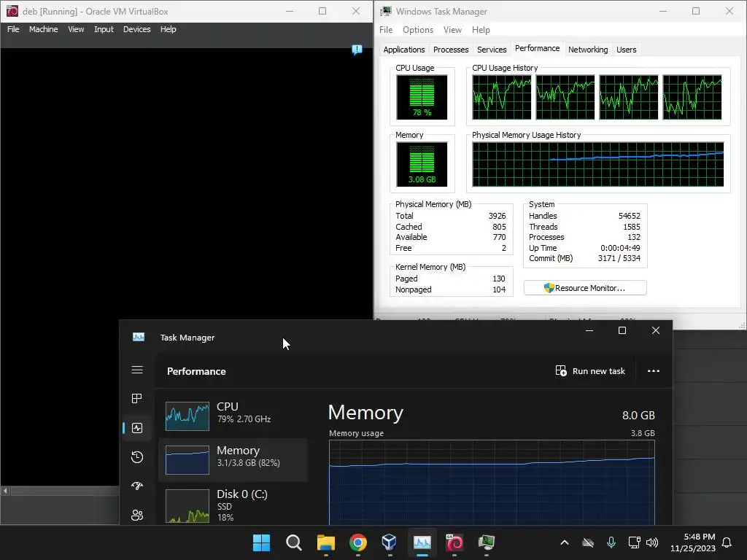Select CPU entry in performance list
Viewport: 747px width, 560px height.
pyautogui.click(x=233, y=416)
